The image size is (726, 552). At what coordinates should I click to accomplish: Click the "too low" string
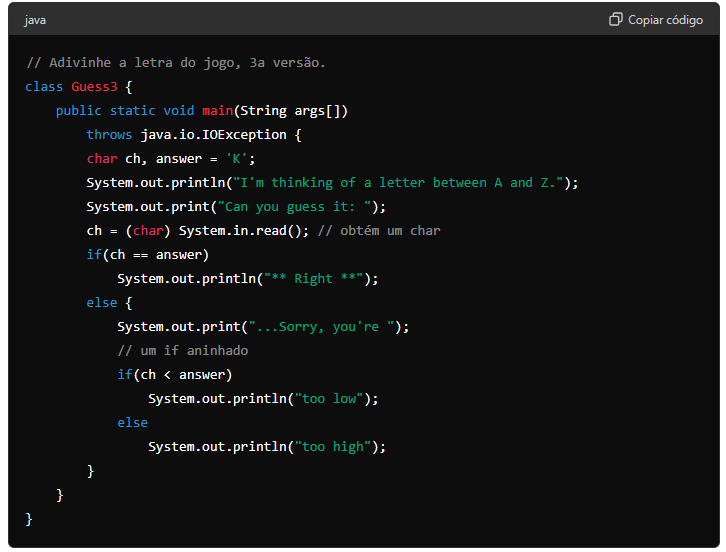coord(332,399)
